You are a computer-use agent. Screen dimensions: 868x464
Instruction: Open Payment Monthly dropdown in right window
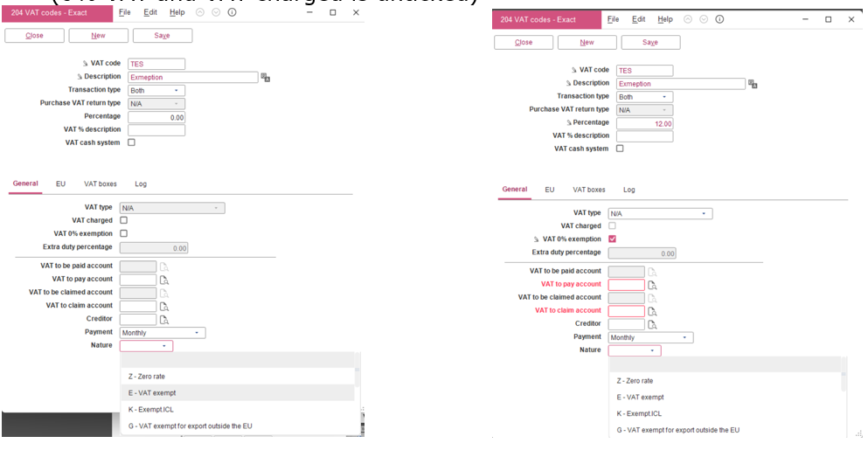651,338
